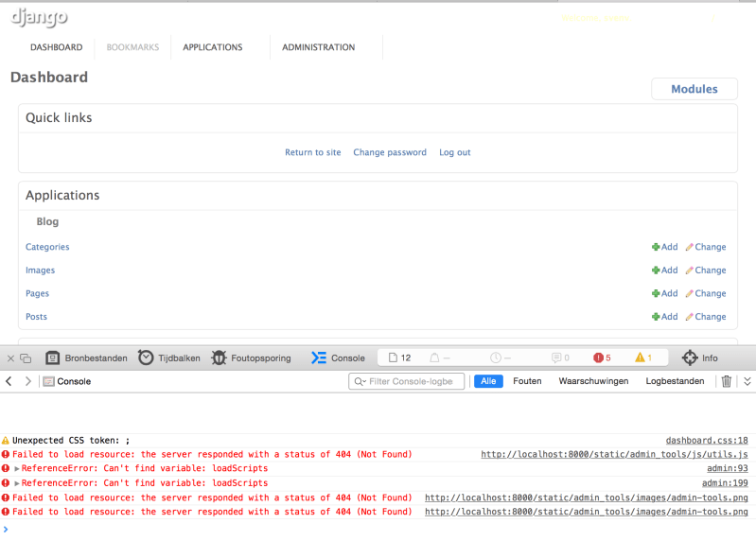Click the warnings counter showing 1
Viewport: 756px width, 541px height.
tap(643, 358)
